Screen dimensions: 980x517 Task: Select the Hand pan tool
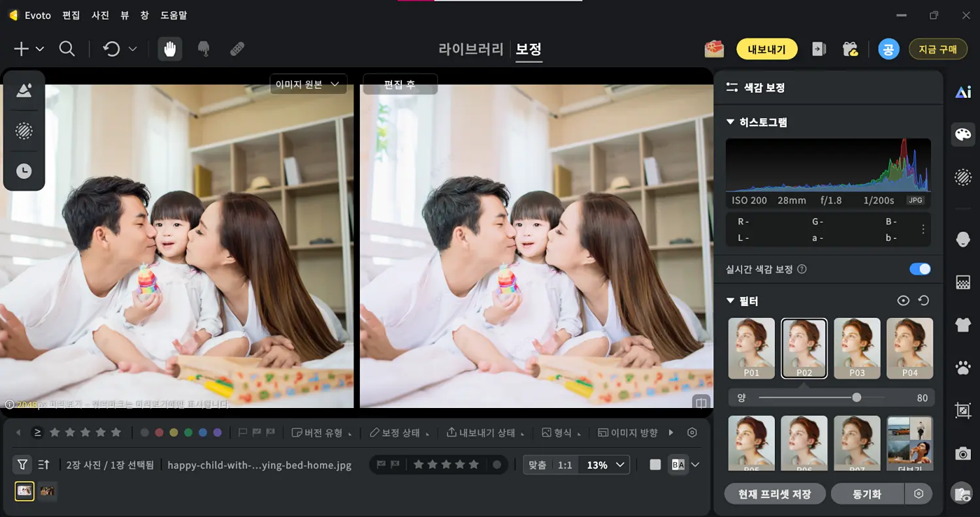pyautogui.click(x=169, y=48)
